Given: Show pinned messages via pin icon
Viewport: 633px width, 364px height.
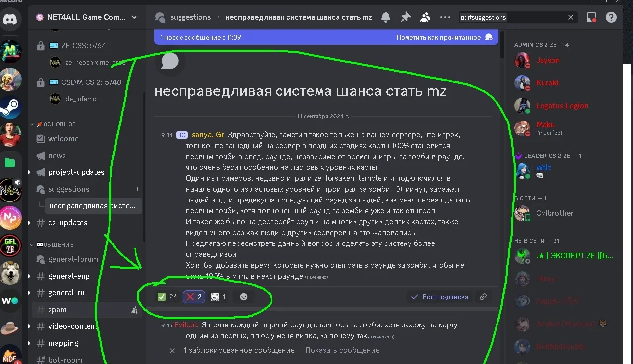Looking at the screenshot, I should coord(406,17).
